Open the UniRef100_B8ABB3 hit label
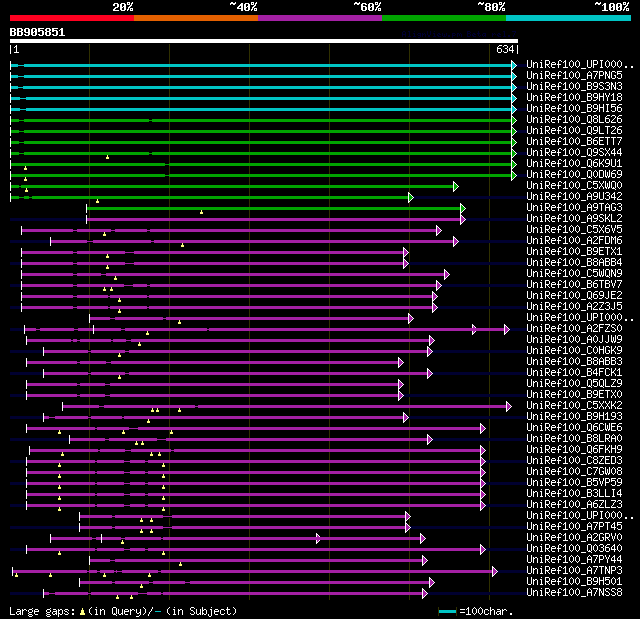640x619 pixels. [x=574, y=362]
